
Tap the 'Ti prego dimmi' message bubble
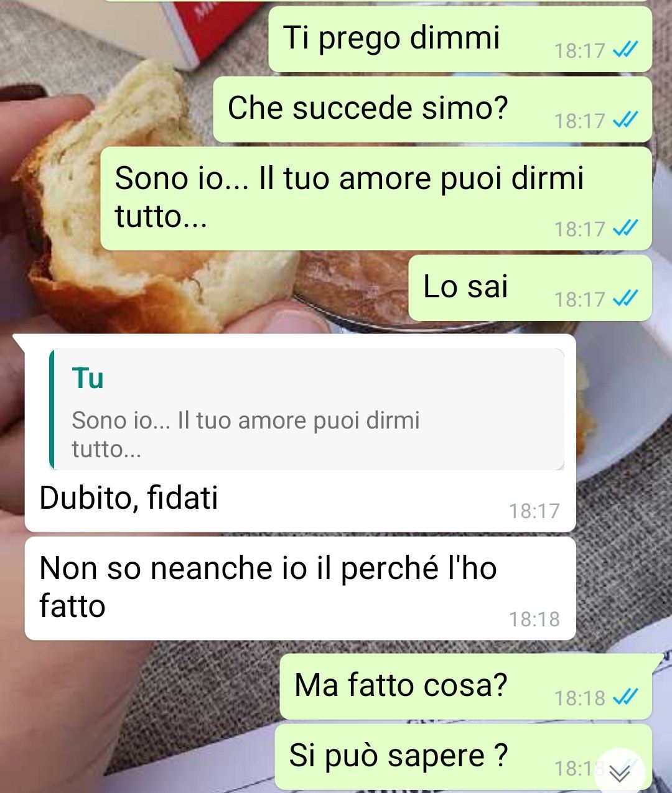tap(460, 39)
